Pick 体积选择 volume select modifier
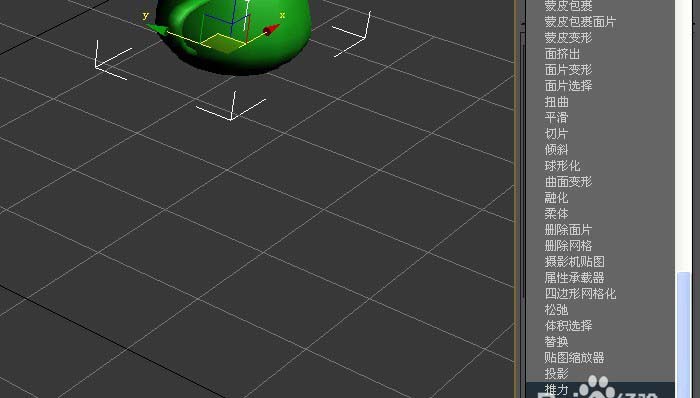 click(568, 326)
